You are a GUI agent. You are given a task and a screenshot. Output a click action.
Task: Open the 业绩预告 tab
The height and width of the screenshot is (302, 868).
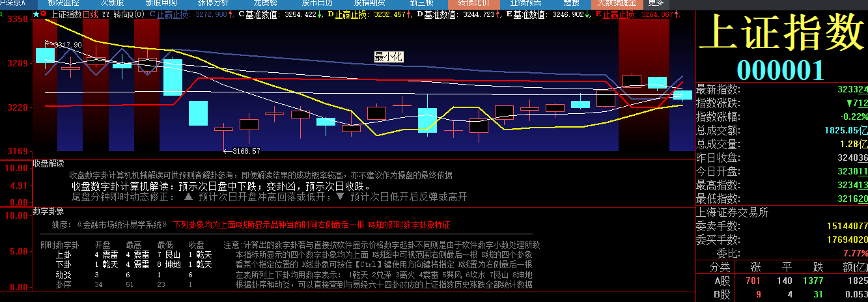(x=525, y=3)
